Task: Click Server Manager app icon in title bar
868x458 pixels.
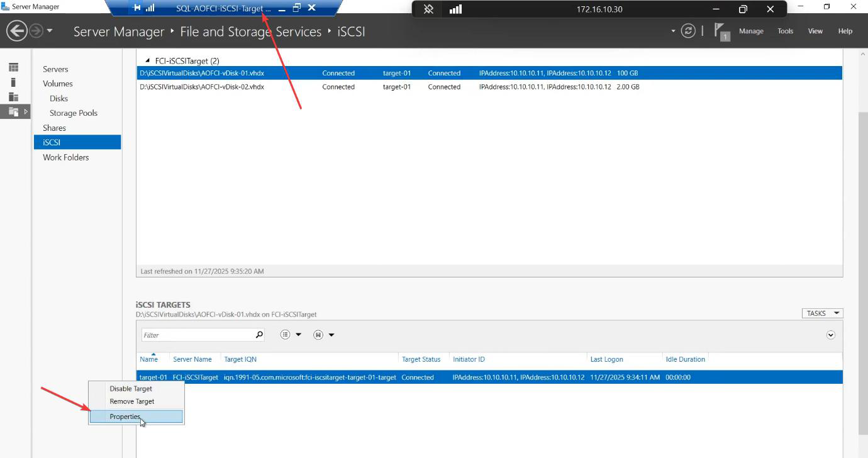Action: click(x=5, y=6)
